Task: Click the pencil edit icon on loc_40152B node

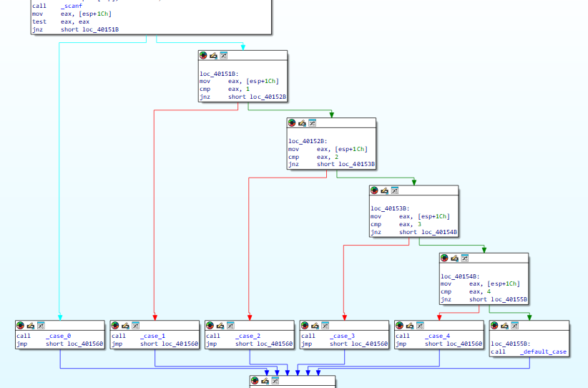Action: pos(302,123)
